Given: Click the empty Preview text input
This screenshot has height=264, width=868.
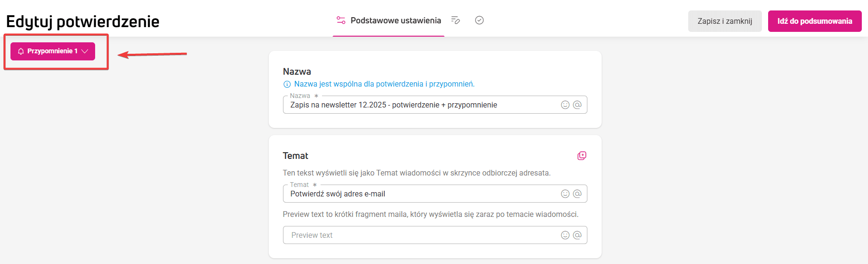Looking at the screenshot, I should 419,235.
